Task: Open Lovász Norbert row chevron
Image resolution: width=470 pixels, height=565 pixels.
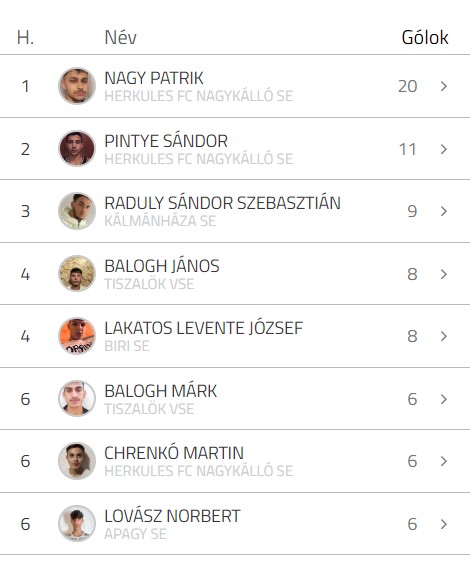Action: point(444,524)
